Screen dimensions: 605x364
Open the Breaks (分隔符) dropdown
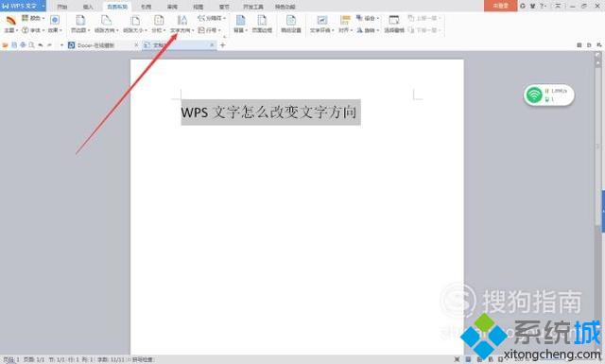tap(212, 18)
